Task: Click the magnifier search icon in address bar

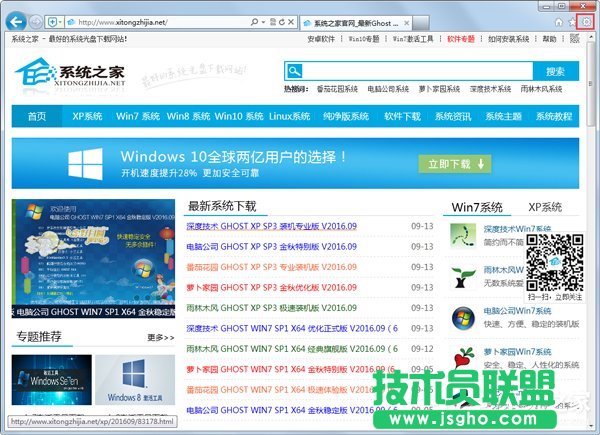Action: [x=254, y=22]
